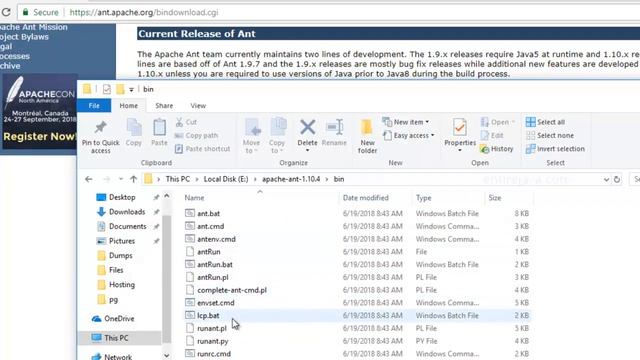Click the Back navigation arrow
Image resolution: width=640 pixels, height=360 pixels.
[x=89, y=179]
